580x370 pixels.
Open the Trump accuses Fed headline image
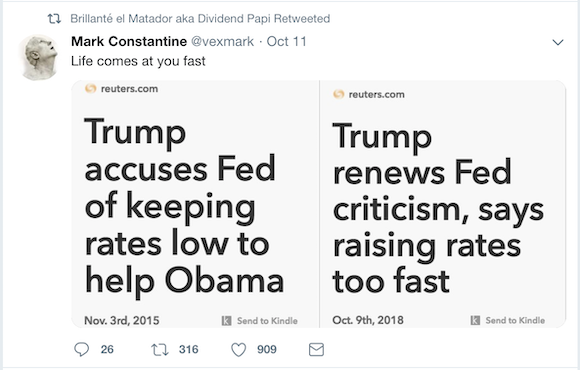click(x=196, y=204)
